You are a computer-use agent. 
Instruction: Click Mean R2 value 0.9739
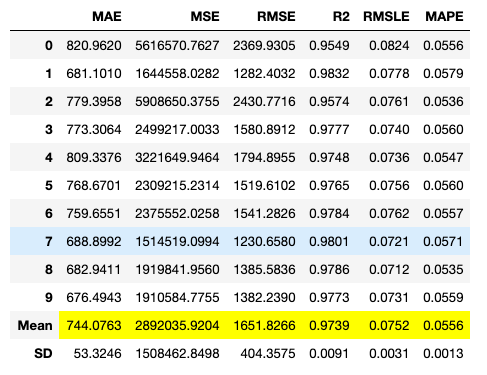point(329,325)
